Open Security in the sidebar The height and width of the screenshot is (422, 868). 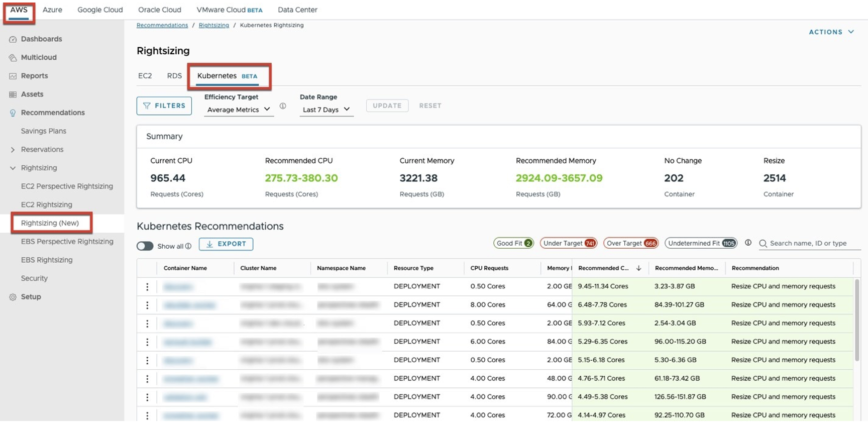pos(34,278)
